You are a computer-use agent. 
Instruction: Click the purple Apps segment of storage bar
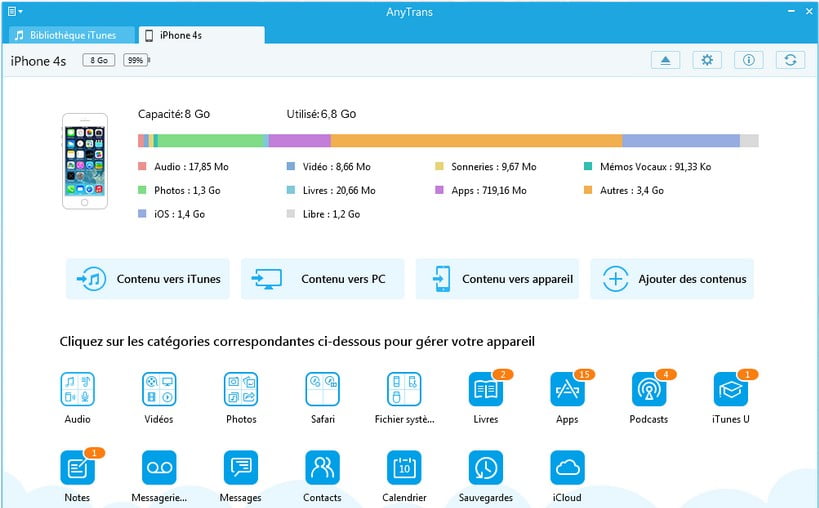[x=300, y=140]
